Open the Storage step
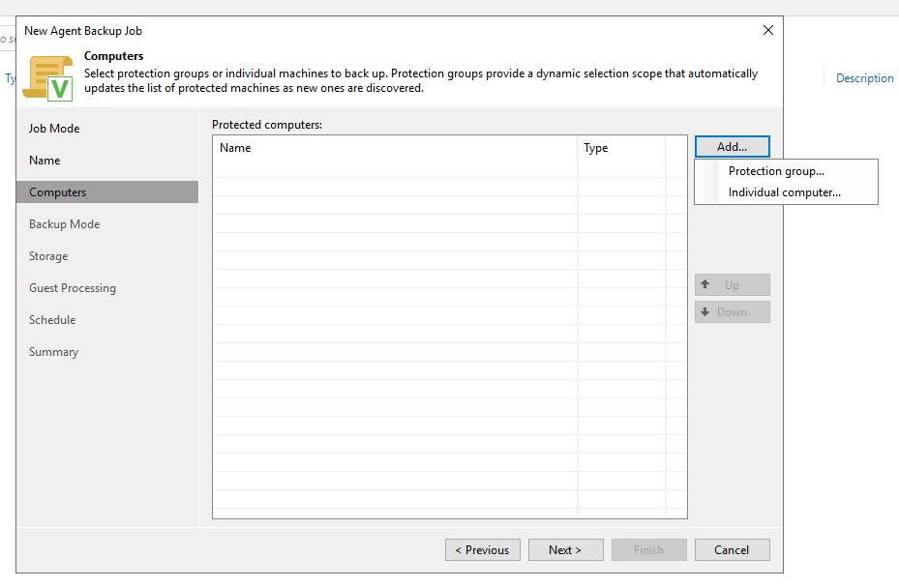Viewport: 899px width, 588px height. [48, 256]
